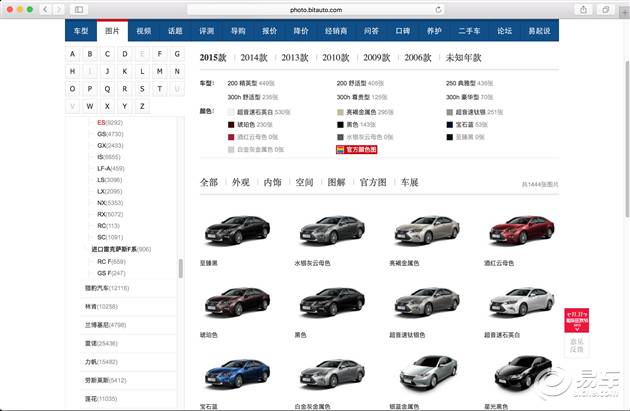Viewport: 630px width, 411px height.
Task: Open the 评测 navigation tab
Action: [207, 31]
